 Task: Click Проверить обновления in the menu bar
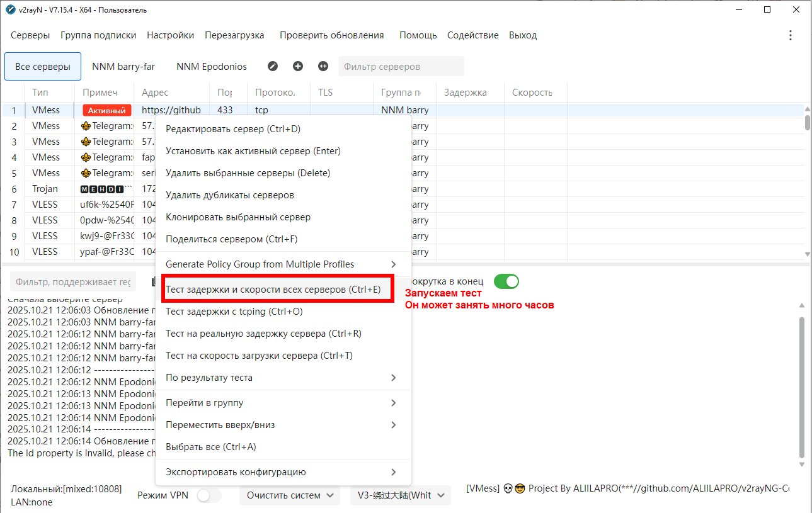(x=331, y=35)
